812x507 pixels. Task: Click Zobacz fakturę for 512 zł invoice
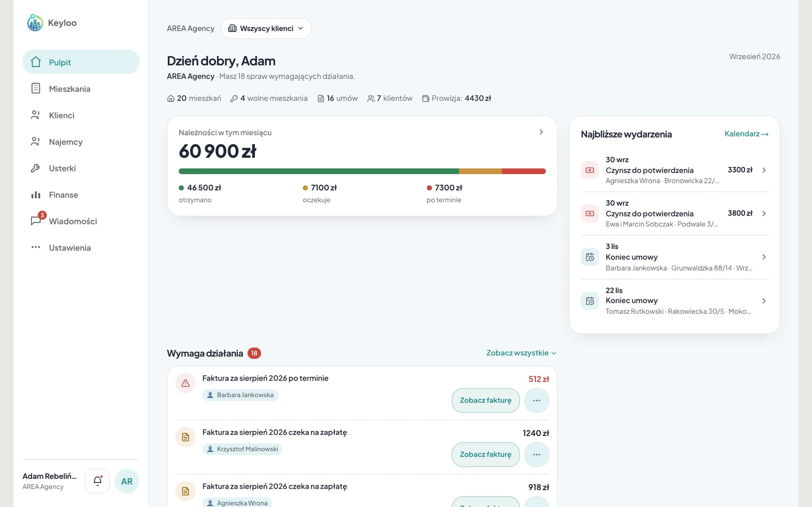pyautogui.click(x=486, y=400)
